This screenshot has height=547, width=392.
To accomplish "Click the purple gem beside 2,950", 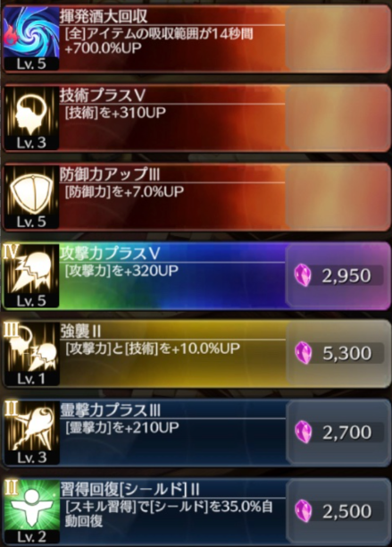I will [x=303, y=275].
